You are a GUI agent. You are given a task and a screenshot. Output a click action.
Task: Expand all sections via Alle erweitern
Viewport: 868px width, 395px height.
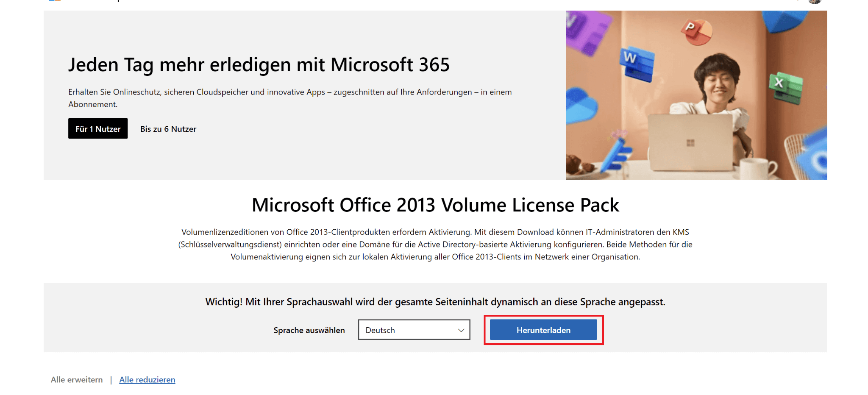(76, 380)
